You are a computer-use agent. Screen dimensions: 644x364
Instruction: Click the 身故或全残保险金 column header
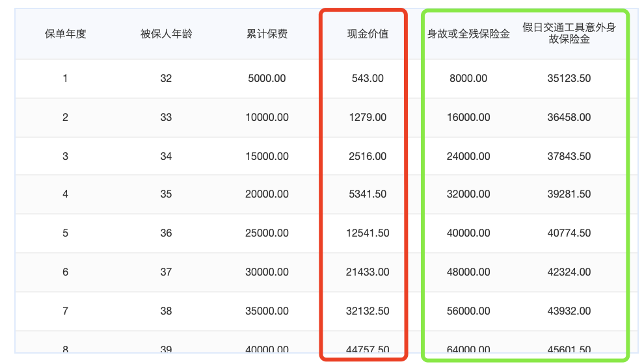[x=468, y=34]
